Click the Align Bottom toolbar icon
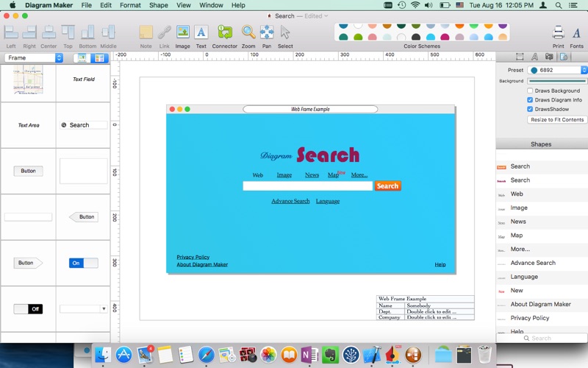The width and height of the screenshot is (588, 368). click(x=87, y=32)
